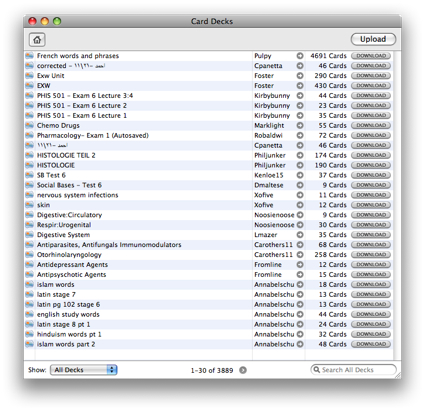The image size is (425, 411).
Task: Focus the Search All Decks field
Action: click(x=353, y=370)
